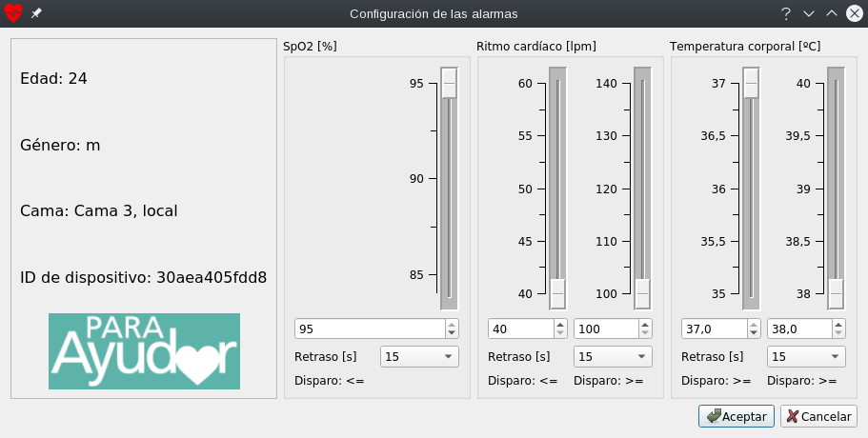The image size is (868, 438).
Task: Click the help question mark icon
Action: pos(786,13)
